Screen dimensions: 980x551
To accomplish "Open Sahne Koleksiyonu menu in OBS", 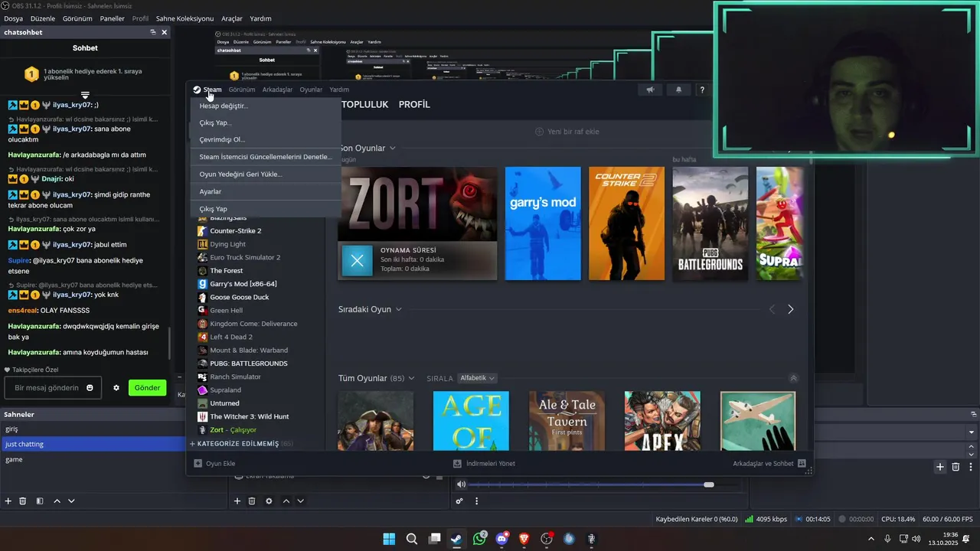I will point(185,18).
